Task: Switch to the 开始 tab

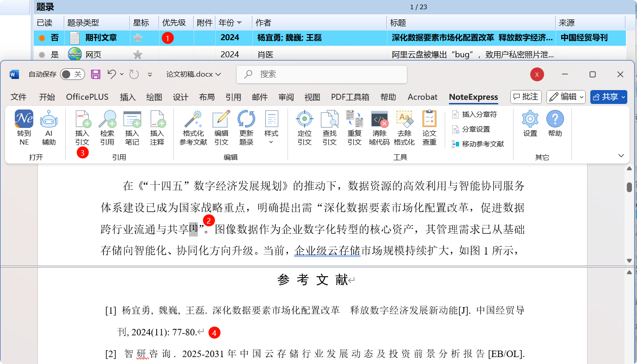Action: (x=47, y=97)
